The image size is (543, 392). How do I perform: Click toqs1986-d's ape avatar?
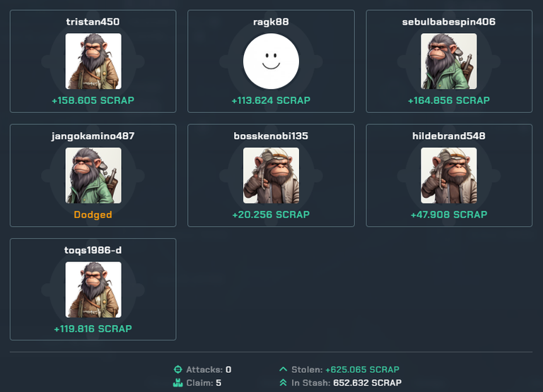coord(93,290)
